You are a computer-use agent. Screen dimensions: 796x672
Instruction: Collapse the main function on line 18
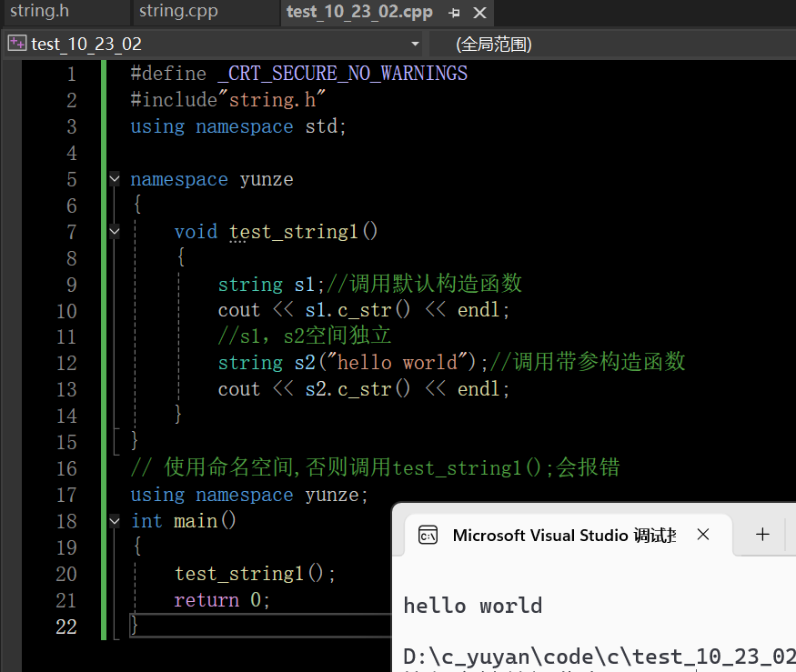(114, 521)
